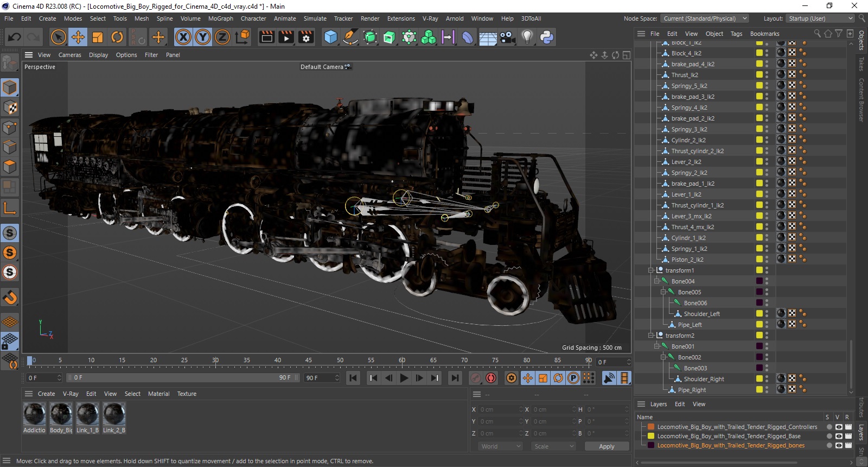Image resolution: width=868 pixels, height=467 pixels.
Task: Click the Magnet tool icon
Action: (x=10, y=297)
